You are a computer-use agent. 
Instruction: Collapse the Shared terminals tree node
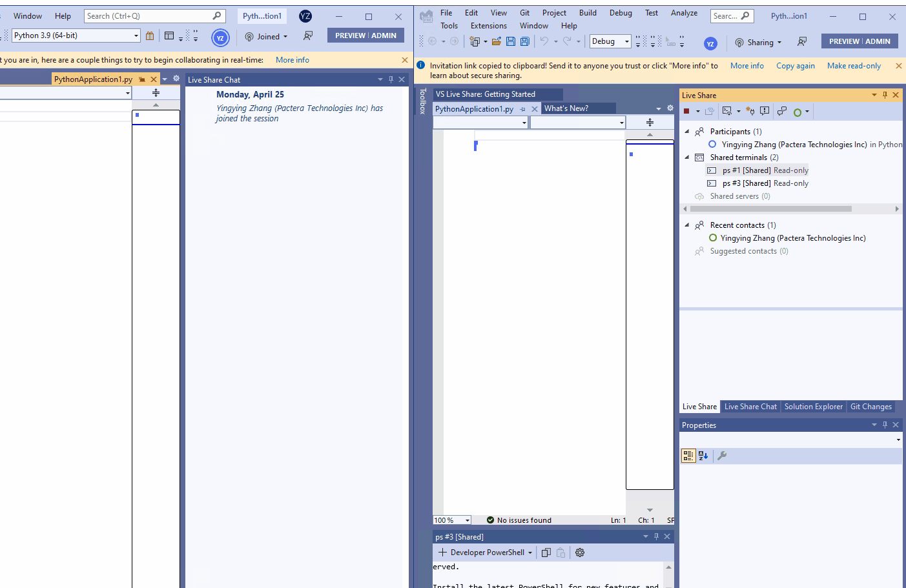[687, 157]
